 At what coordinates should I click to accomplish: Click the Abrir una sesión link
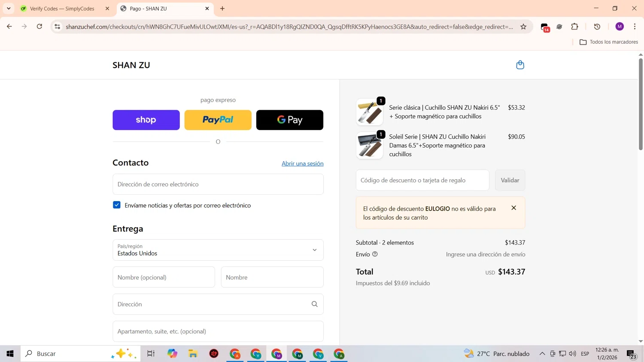pyautogui.click(x=303, y=163)
